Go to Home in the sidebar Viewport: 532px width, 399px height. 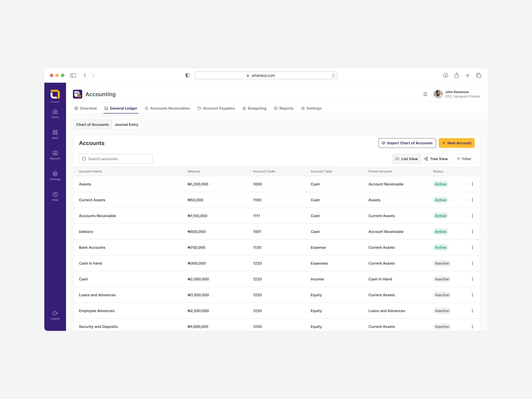(55, 114)
